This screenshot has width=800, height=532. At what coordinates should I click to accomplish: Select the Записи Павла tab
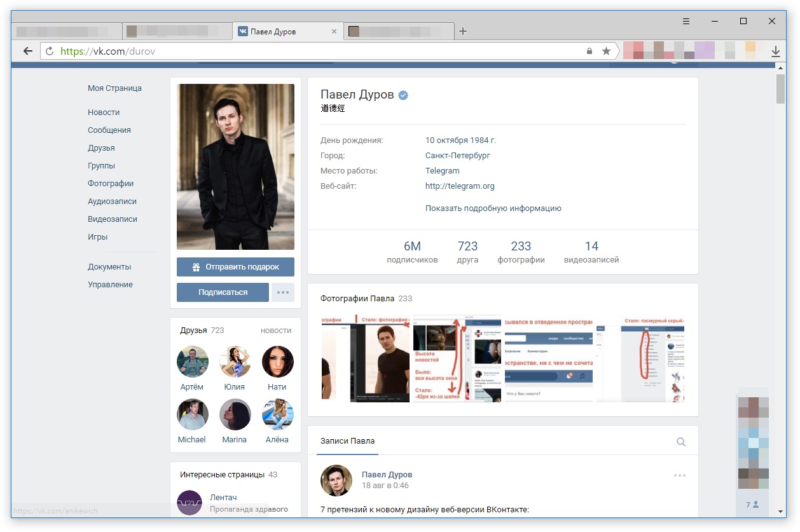pos(347,441)
